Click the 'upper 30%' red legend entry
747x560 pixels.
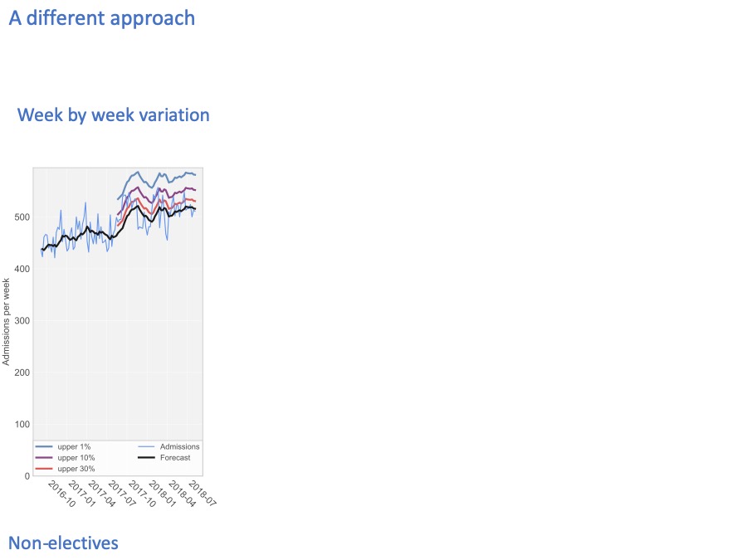(x=66, y=469)
